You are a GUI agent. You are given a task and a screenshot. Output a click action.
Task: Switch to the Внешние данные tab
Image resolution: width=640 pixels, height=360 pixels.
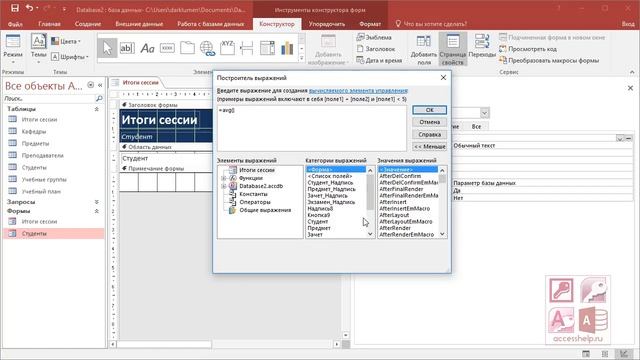[x=139, y=24]
